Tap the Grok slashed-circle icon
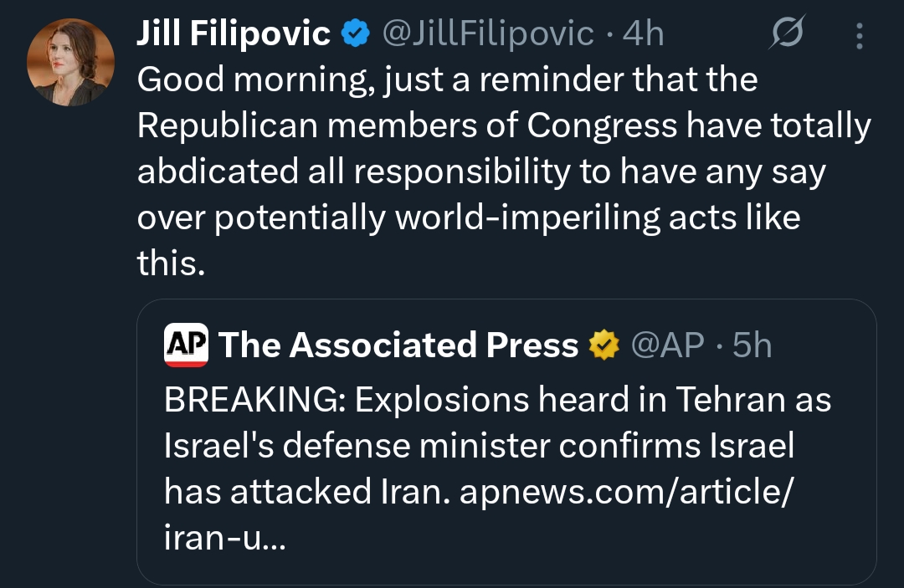 pyautogui.click(x=787, y=34)
